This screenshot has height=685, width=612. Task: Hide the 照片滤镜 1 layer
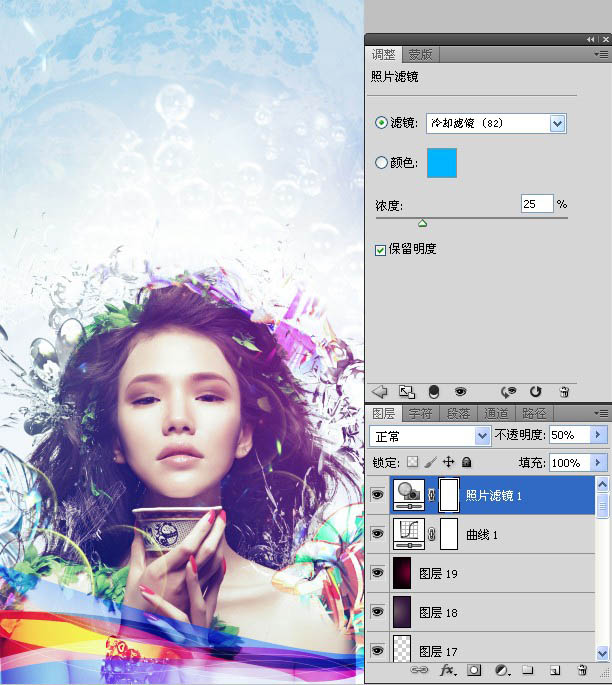click(377, 495)
